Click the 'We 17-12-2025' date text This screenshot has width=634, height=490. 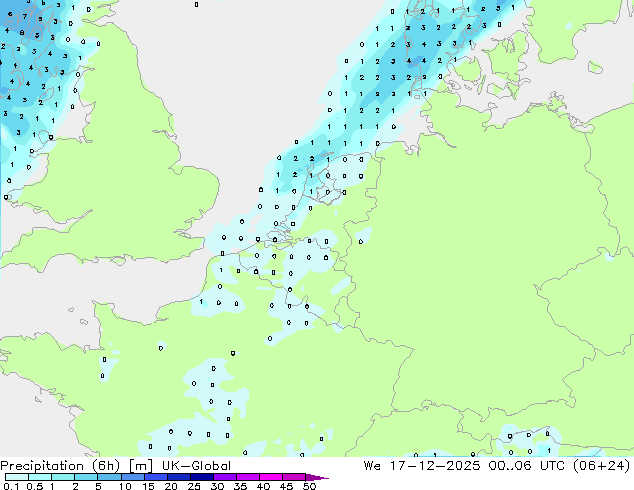[422, 466]
